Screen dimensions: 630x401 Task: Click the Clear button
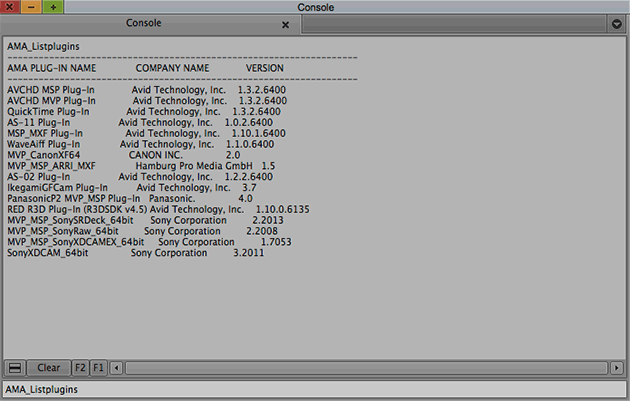tap(49, 368)
